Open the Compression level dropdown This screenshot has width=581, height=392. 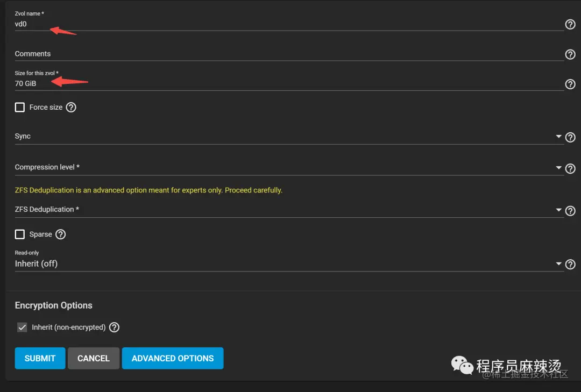point(289,167)
